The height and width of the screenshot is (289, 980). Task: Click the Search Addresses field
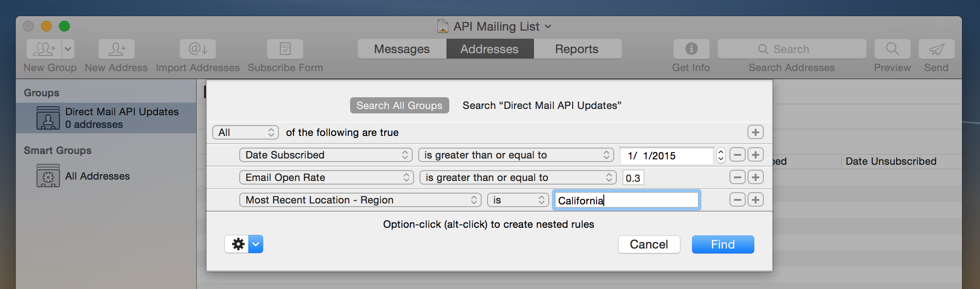coord(792,49)
